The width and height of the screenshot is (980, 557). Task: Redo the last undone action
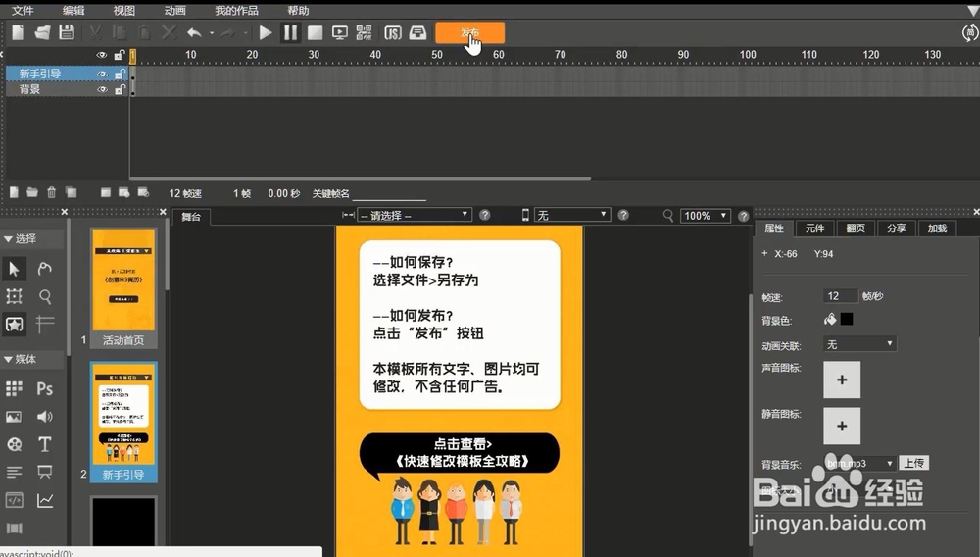pyautogui.click(x=227, y=32)
